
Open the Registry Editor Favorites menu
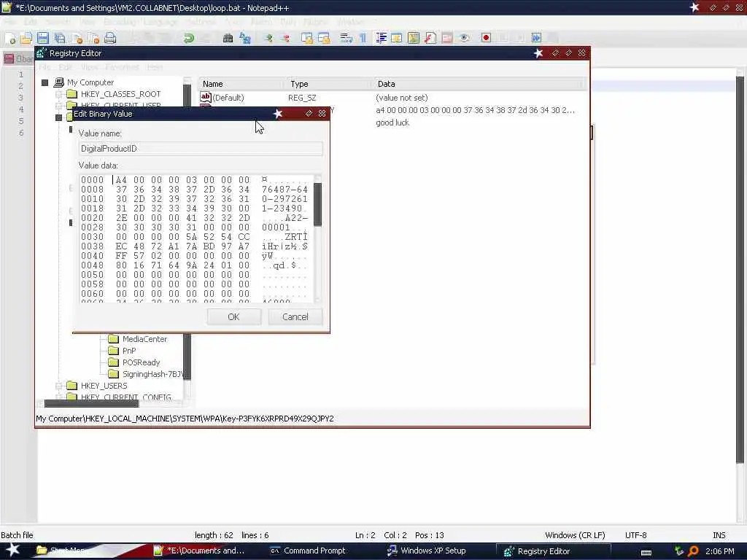(122, 67)
